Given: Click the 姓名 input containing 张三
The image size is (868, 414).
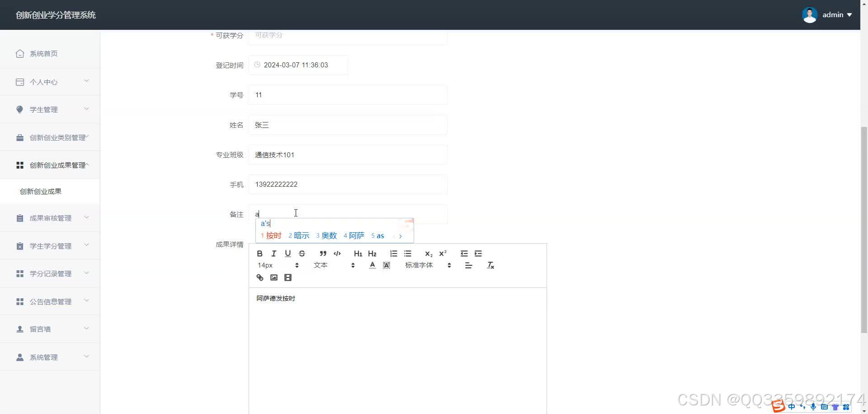Looking at the screenshot, I should point(348,125).
